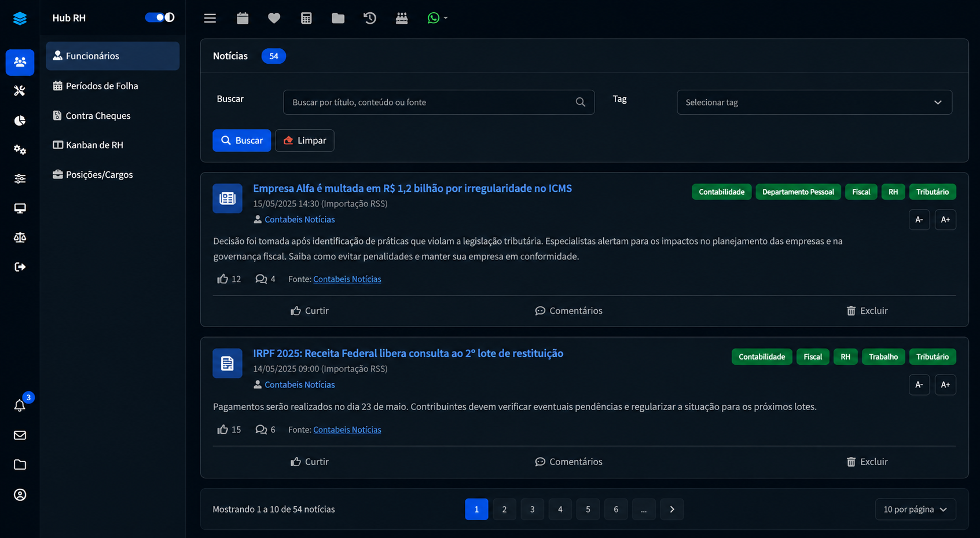Open the envelope messages icon
This screenshot has height=538, width=980.
click(x=20, y=435)
